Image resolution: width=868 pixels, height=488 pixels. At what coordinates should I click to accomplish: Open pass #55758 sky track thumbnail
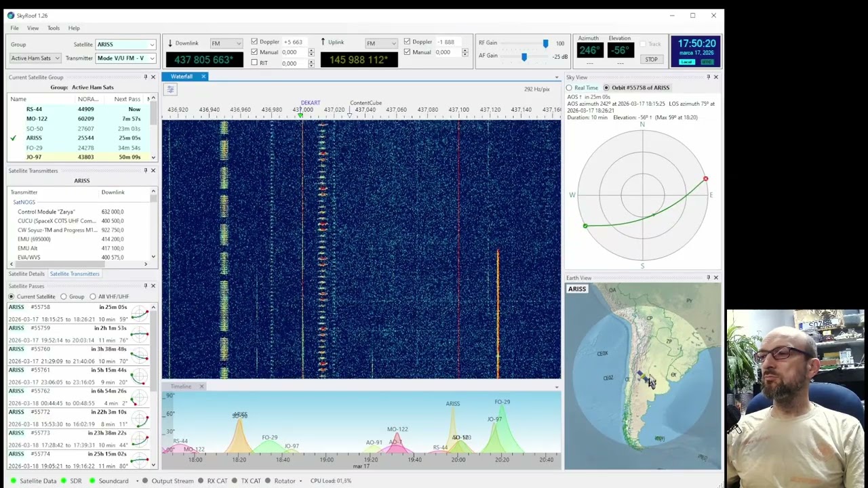point(140,313)
